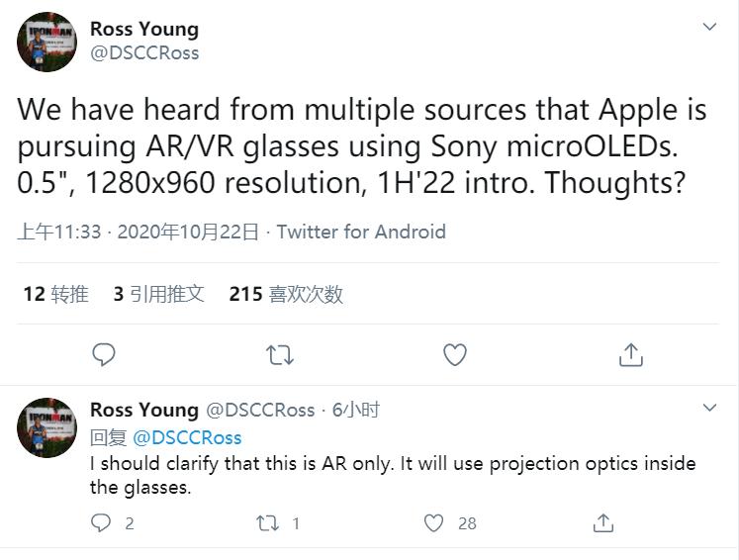
Task: Retweet the main Apple AR/VR tweet
Action: point(280,354)
